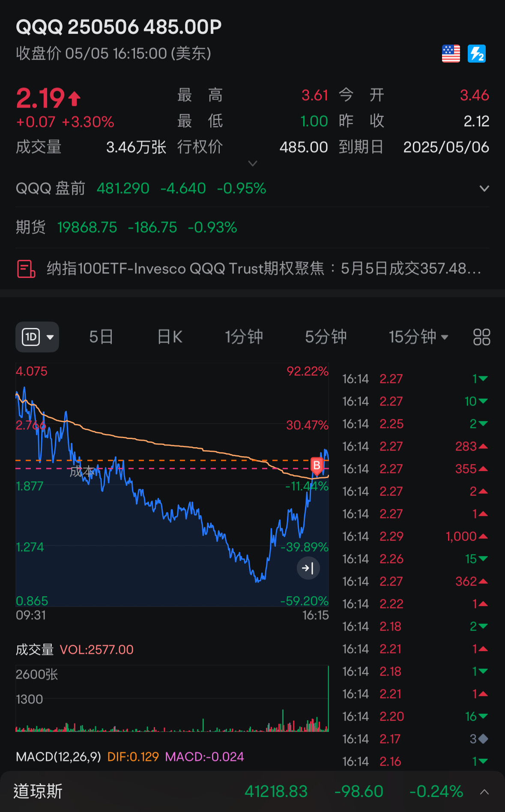This screenshot has width=505, height=812.
Task: Select the 1分钟 chart tab
Action: coord(244,337)
